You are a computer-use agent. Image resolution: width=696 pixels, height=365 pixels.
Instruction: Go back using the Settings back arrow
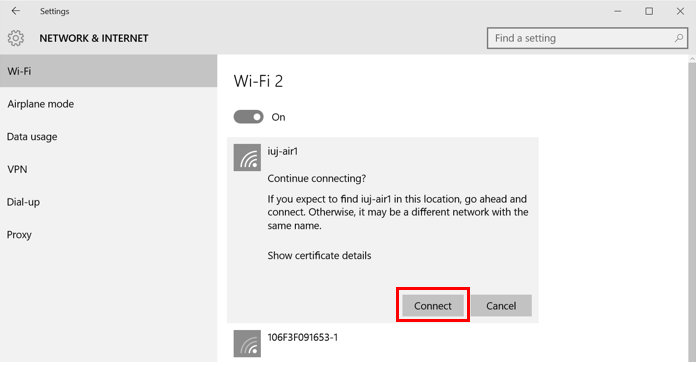point(16,11)
